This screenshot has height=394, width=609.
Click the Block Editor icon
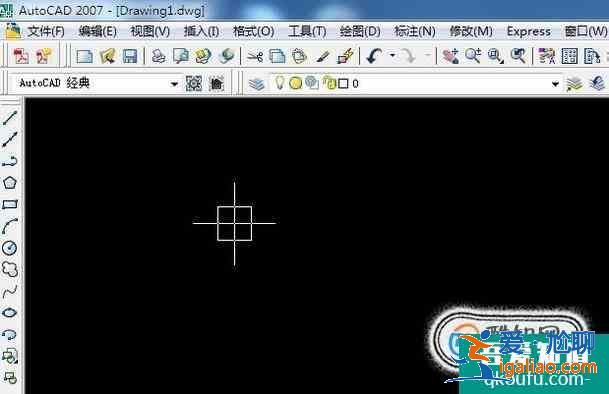pos(345,57)
